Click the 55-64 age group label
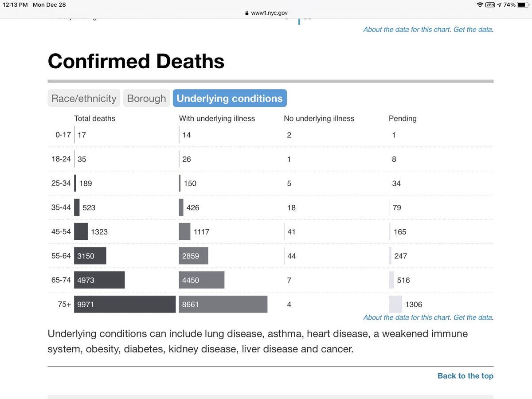 click(61, 256)
